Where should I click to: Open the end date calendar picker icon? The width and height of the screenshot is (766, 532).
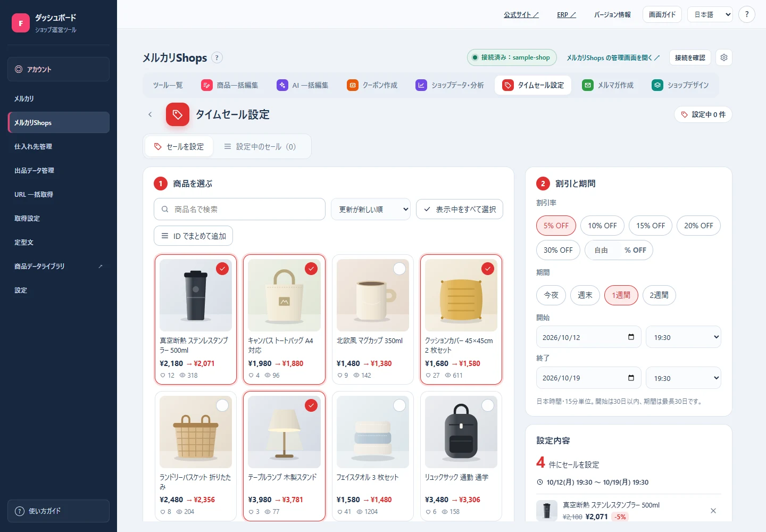point(631,378)
